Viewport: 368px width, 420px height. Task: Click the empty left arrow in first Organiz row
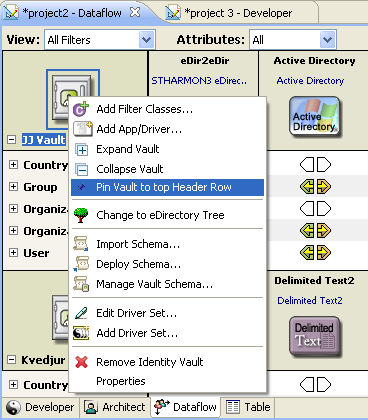[x=307, y=209]
